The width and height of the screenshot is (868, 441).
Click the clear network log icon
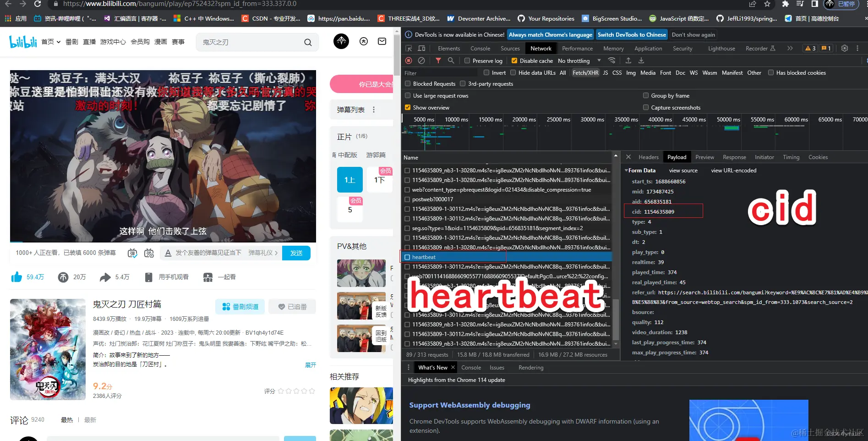(421, 61)
